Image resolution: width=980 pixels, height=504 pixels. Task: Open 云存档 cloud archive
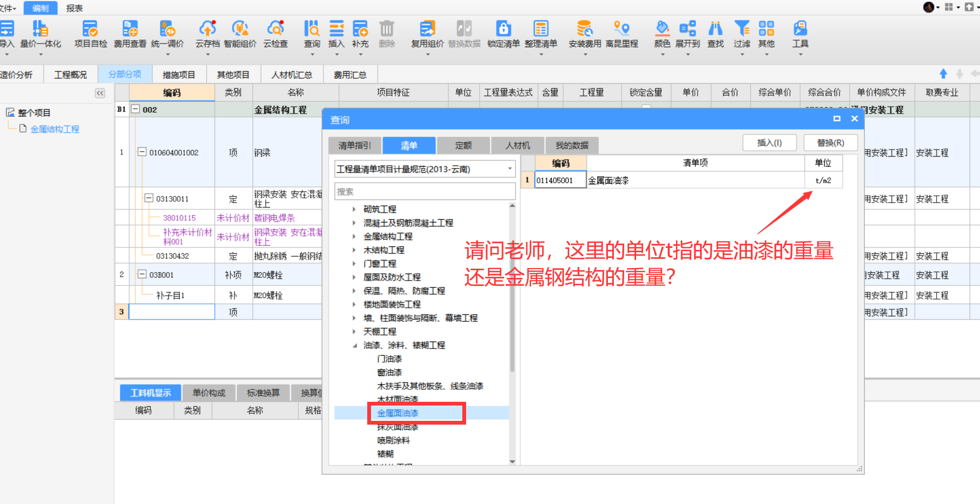tap(208, 34)
